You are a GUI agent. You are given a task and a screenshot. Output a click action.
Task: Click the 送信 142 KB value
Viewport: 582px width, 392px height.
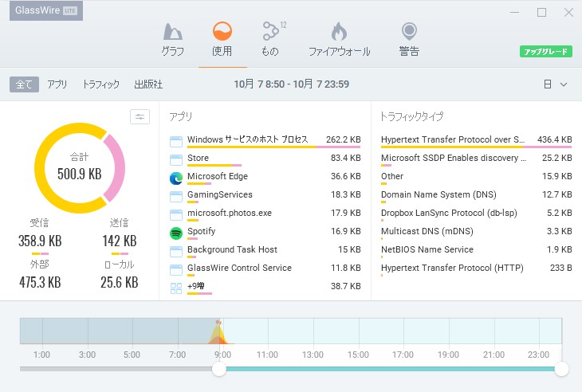(120, 241)
